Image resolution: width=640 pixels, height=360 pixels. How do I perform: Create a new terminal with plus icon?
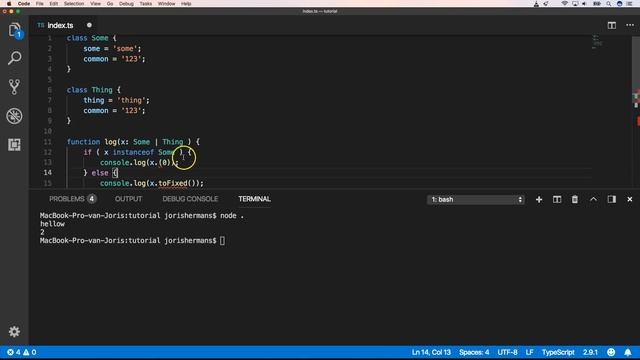539,199
